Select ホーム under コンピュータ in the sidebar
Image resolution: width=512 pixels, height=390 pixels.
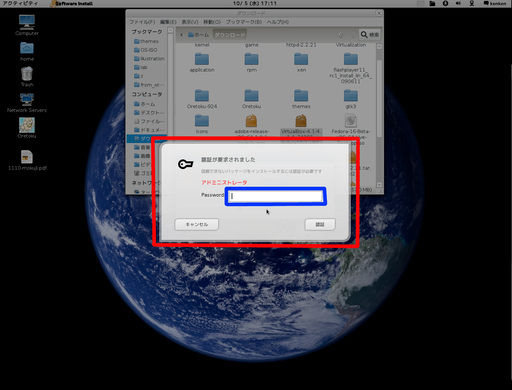144,104
